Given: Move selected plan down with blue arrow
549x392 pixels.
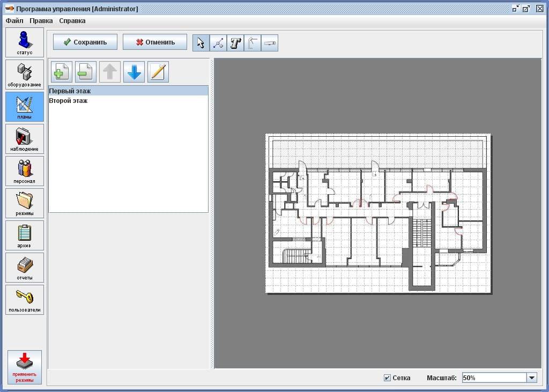Looking at the screenshot, I should point(134,72).
